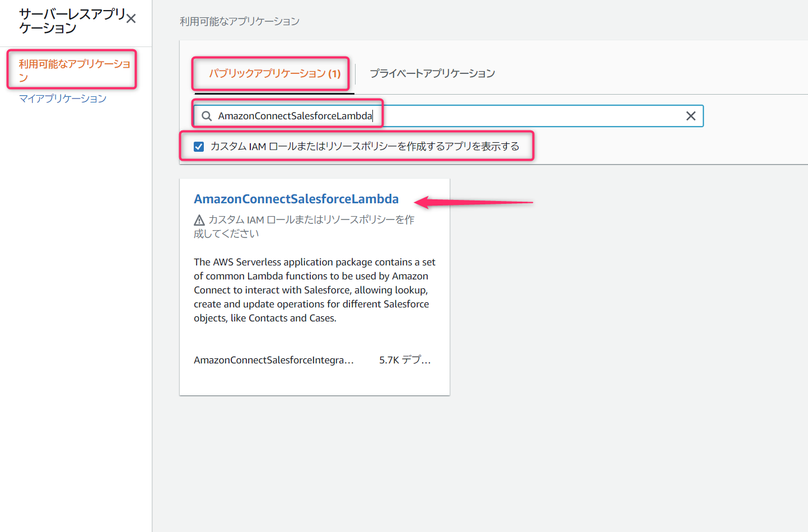Click the warning triangle icon on the application card
The height and width of the screenshot is (532, 808).
(199, 220)
